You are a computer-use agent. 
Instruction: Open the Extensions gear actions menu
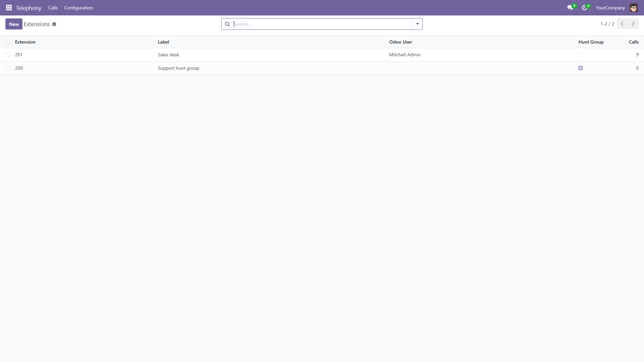(x=54, y=24)
